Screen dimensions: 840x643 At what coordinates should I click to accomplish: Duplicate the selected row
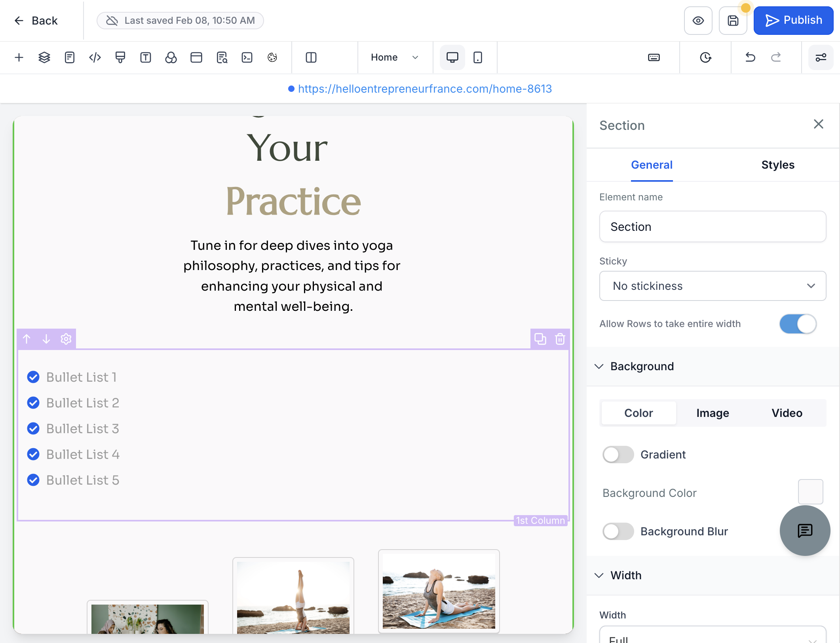[540, 339]
